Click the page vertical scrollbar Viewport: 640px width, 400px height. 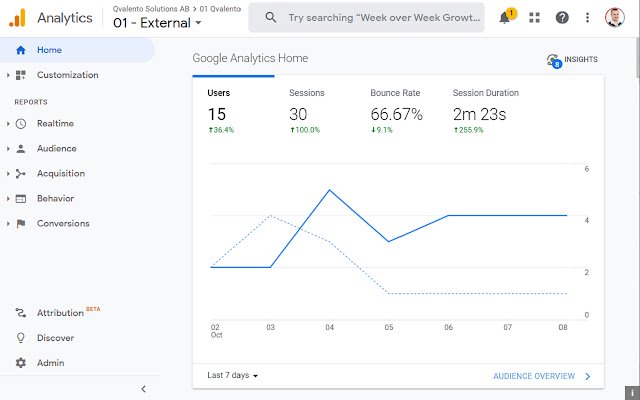coord(637,57)
